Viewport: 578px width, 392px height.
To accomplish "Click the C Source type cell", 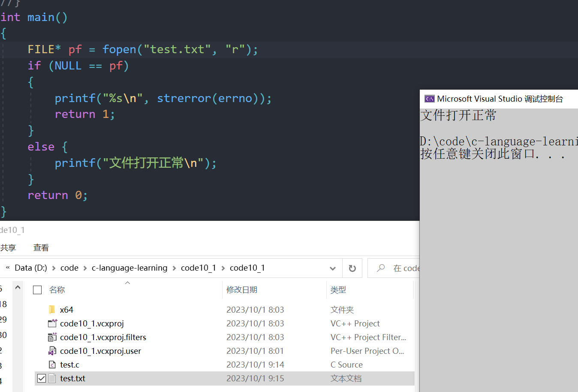I will tap(346, 365).
